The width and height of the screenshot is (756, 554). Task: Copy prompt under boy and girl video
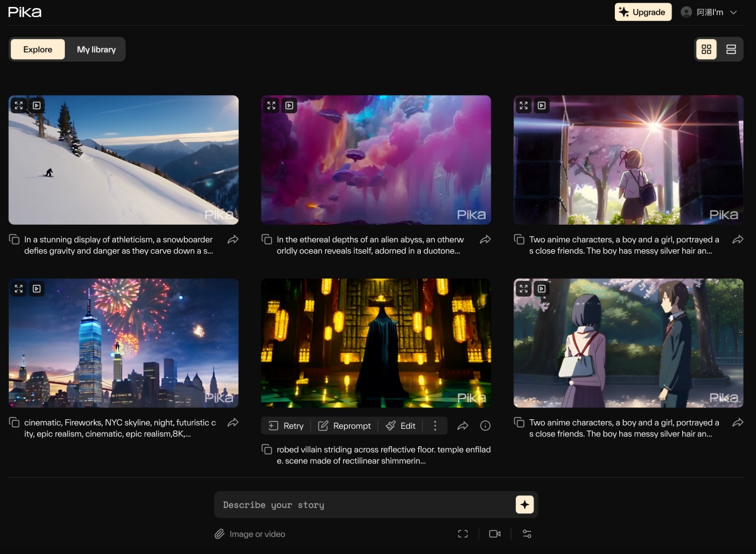(520, 422)
